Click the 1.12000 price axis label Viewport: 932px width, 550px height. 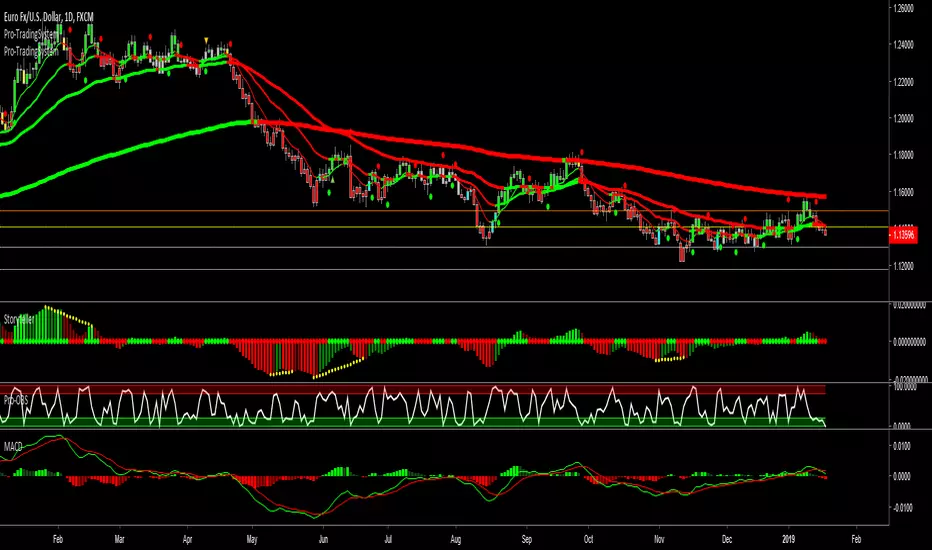pos(903,266)
